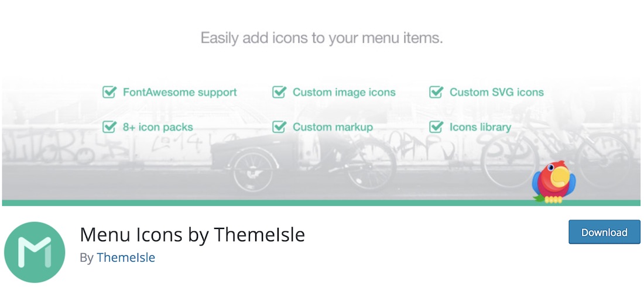This screenshot has height=287, width=644.
Task: Click the Menu Icons by ThemeIsle title
Action: point(192,235)
